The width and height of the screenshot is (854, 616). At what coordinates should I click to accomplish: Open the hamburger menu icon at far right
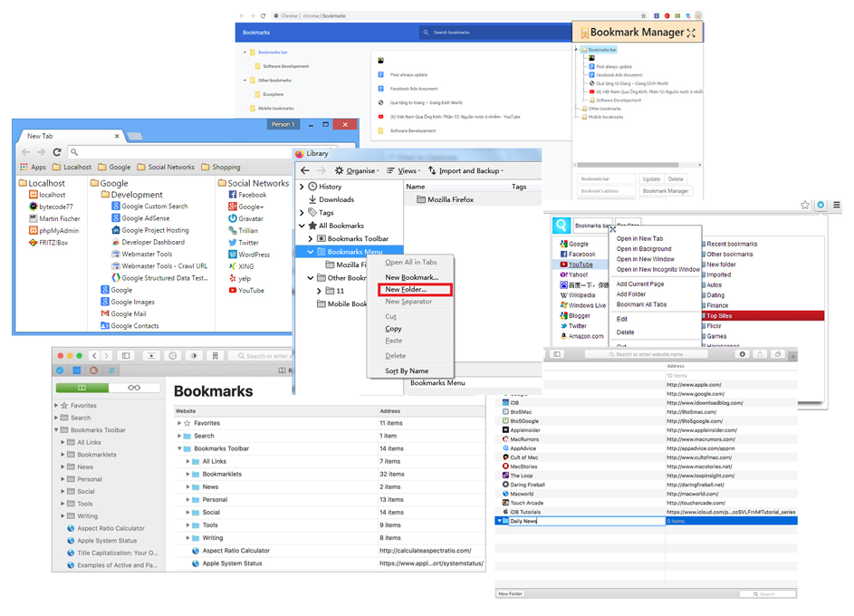tap(836, 206)
